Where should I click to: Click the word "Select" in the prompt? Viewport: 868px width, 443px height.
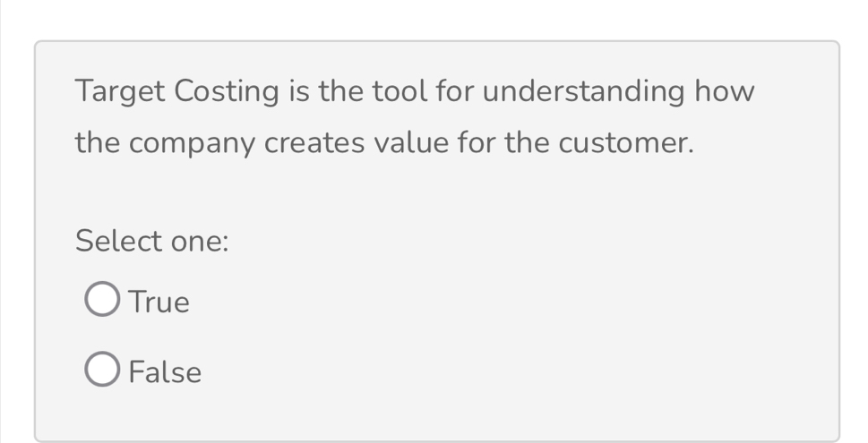pyautogui.click(x=113, y=241)
